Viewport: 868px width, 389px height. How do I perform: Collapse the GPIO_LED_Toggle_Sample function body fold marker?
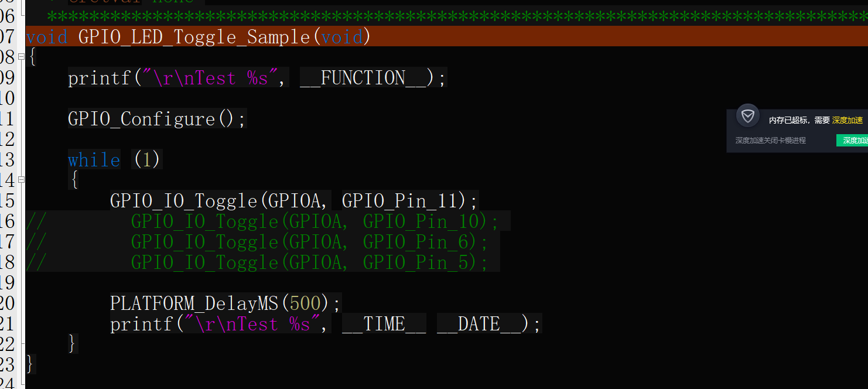[x=21, y=57]
